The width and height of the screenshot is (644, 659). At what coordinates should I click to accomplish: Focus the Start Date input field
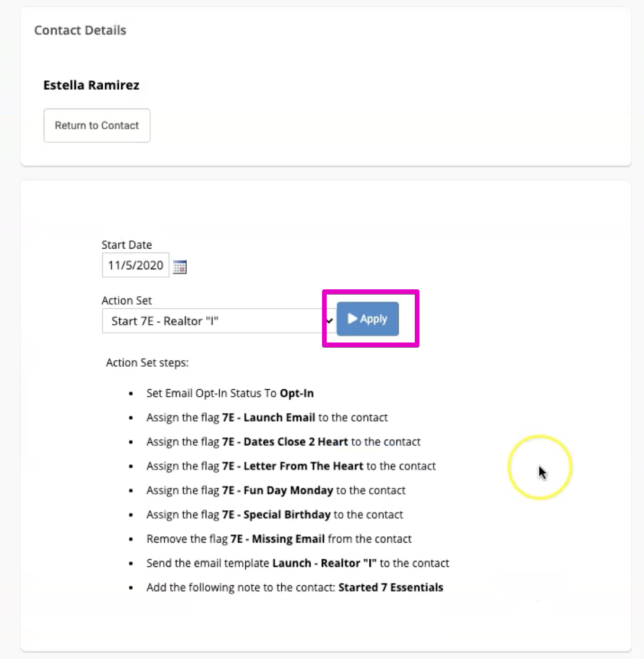click(135, 265)
